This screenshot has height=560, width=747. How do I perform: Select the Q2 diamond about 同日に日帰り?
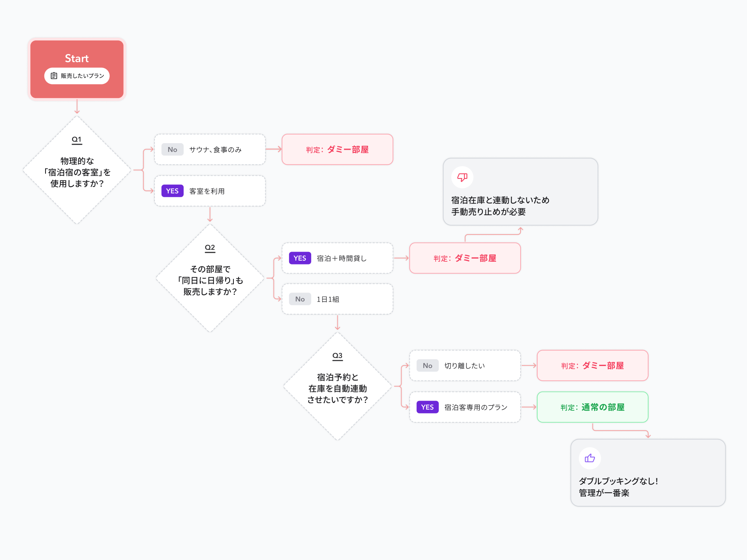point(210,278)
